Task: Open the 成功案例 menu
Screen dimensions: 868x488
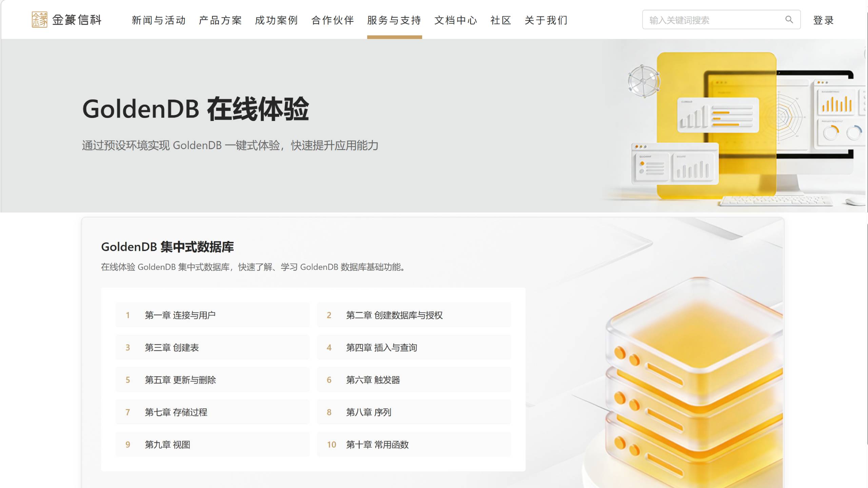Action: point(276,20)
